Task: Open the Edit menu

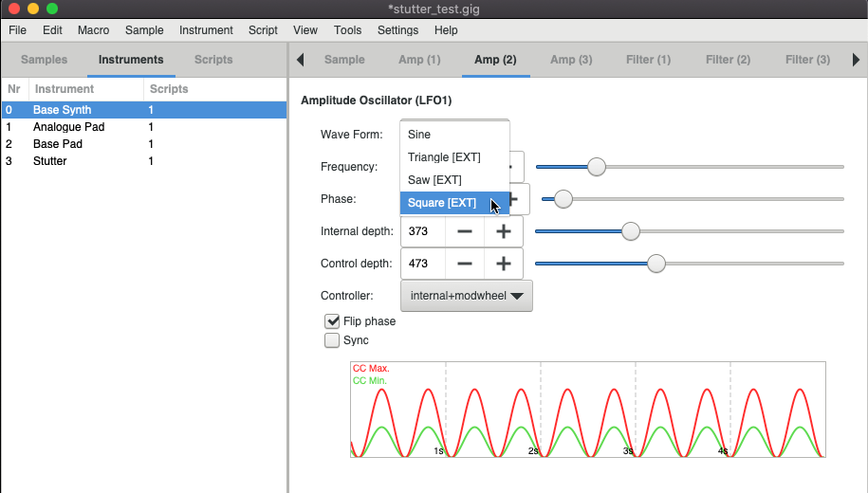Action: (x=52, y=30)
